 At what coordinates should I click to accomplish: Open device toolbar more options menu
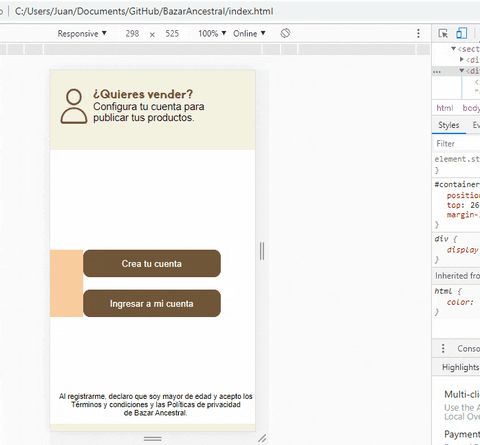click(x=418, y=33)
